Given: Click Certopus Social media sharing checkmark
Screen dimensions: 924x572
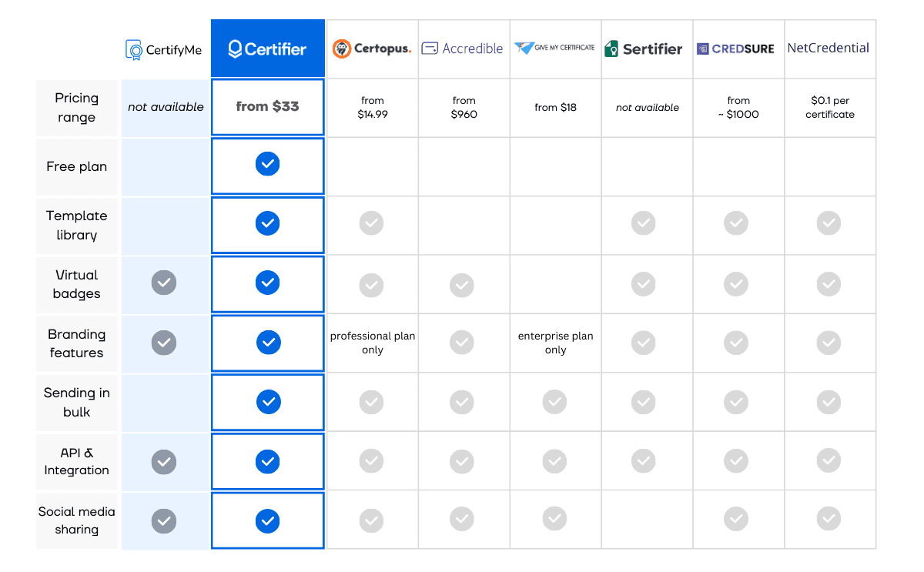Looking at the screenshot, I should point(371,521).
